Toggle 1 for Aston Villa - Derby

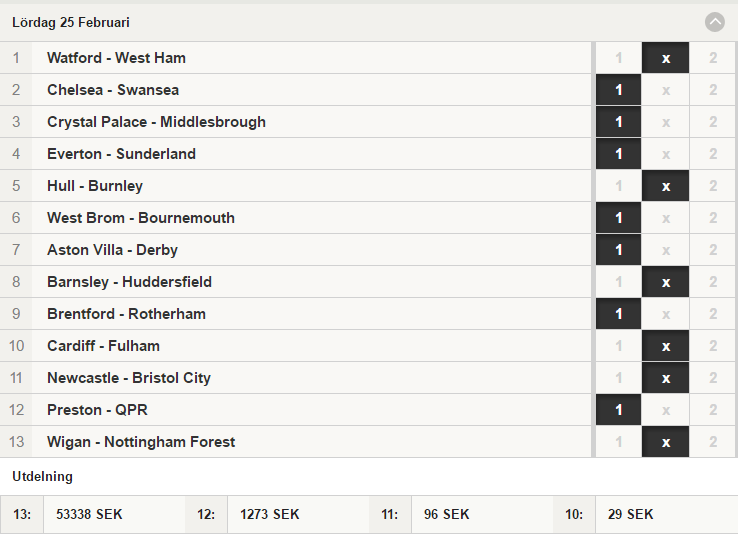point(618,250)
